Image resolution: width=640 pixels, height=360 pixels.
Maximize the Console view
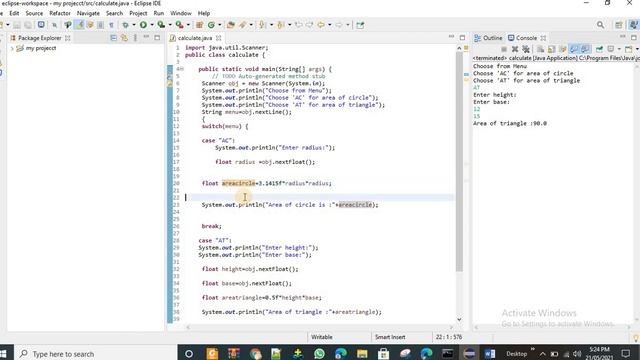click(x=633, y=38)
